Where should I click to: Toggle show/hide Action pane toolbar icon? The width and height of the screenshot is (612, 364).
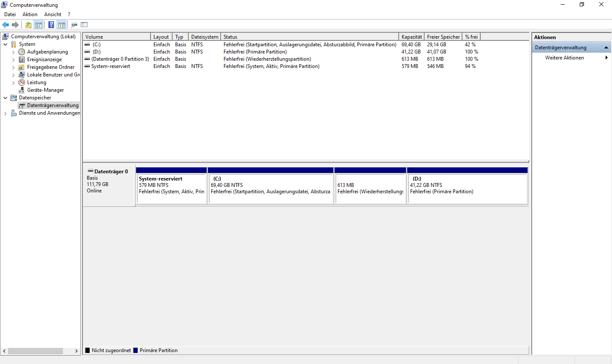point(62,25)
